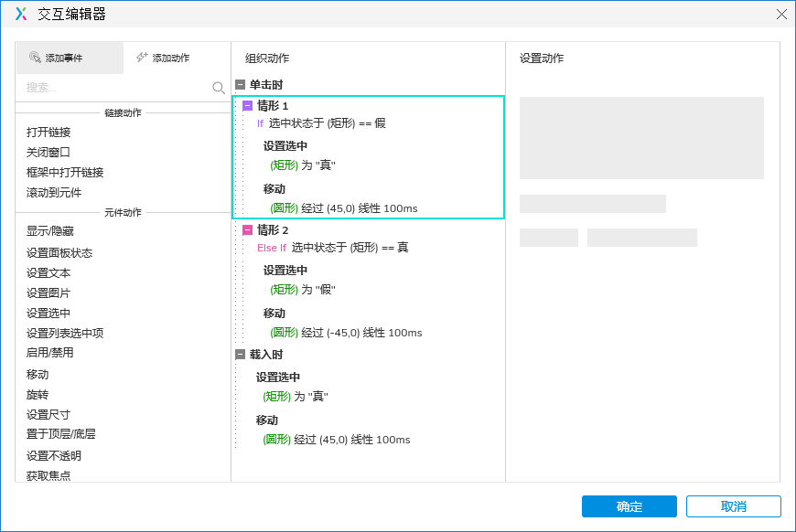The height and width of the screenshot is (532, 796).
Task: Collapse the 单击时 event group
Action: point(240,84)
